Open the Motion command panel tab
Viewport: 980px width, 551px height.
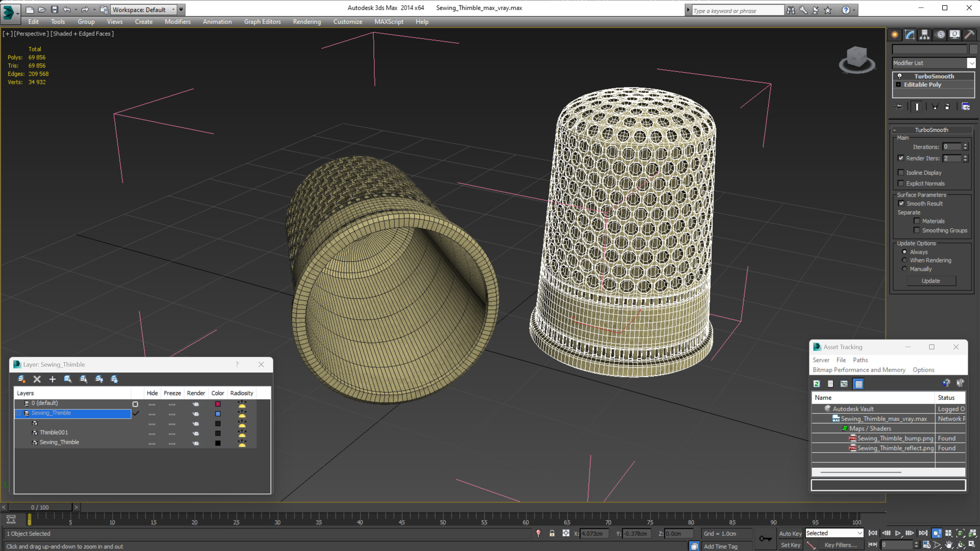tap(940, 35)
